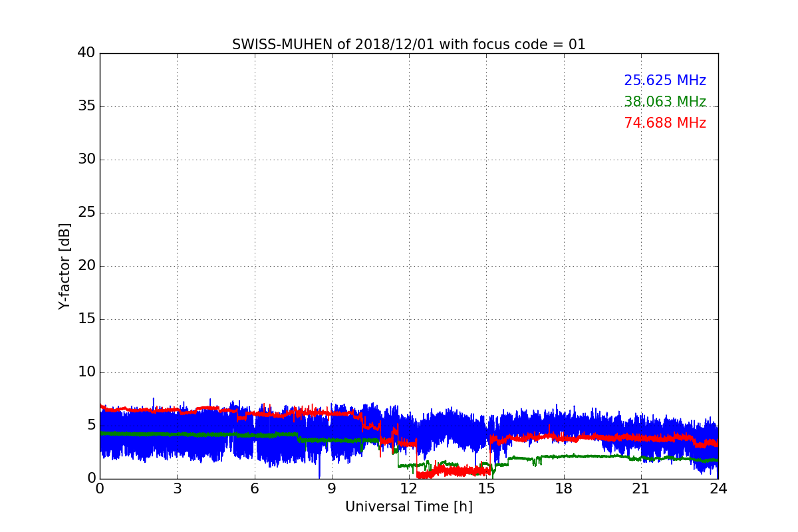This screenshot has width=798, height=532.
Task: Click the y-axis tick label 30
Action: 86,160
